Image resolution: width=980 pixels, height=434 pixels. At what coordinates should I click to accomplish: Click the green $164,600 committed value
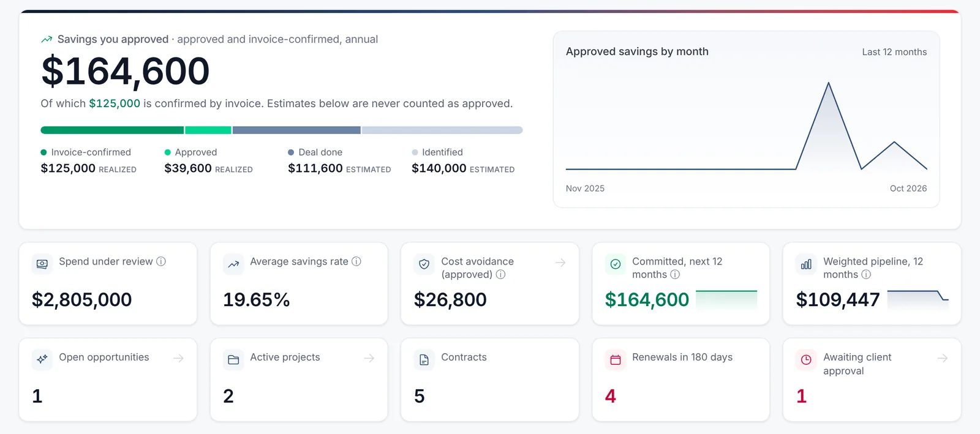647,300
